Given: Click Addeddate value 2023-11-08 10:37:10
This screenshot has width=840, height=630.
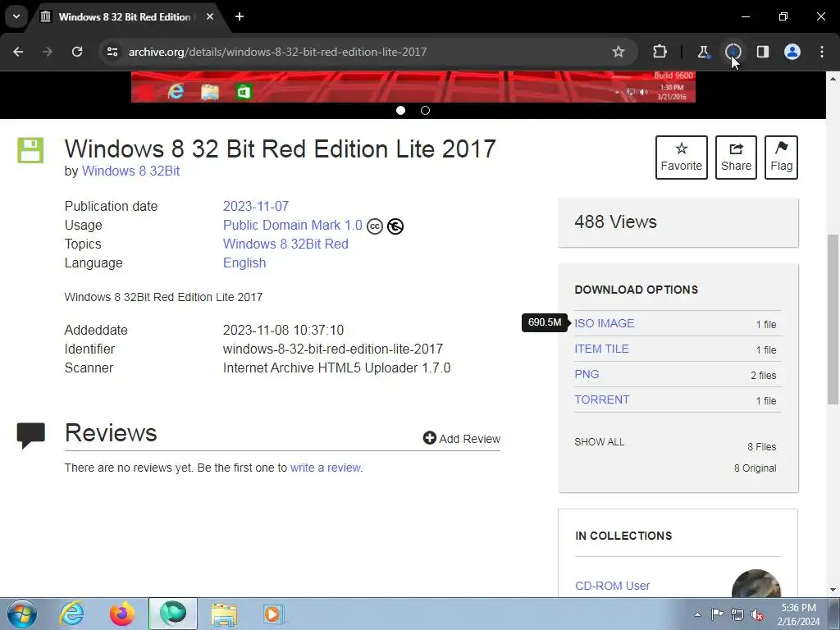Looking at the screenshot, I should (283, 330).
